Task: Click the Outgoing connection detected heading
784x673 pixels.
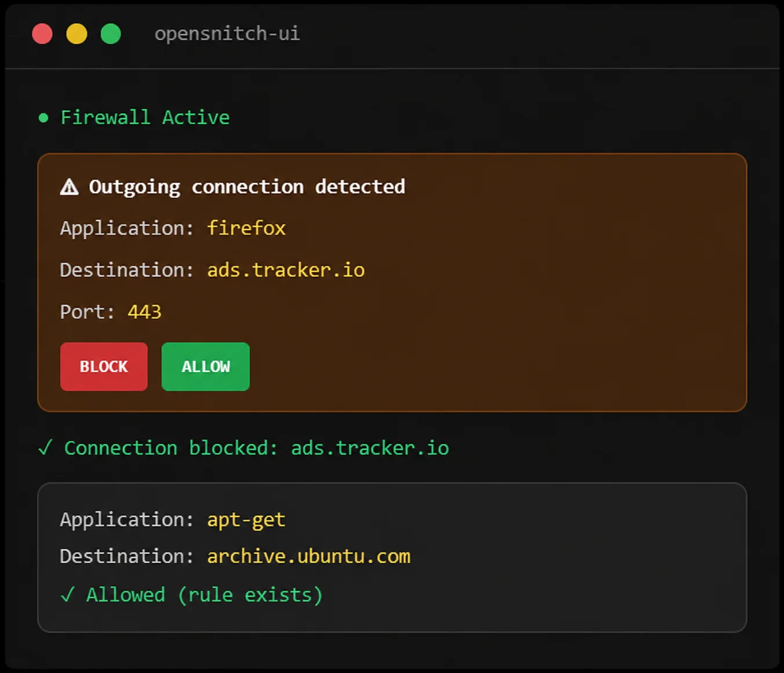Action: [247, 187]
